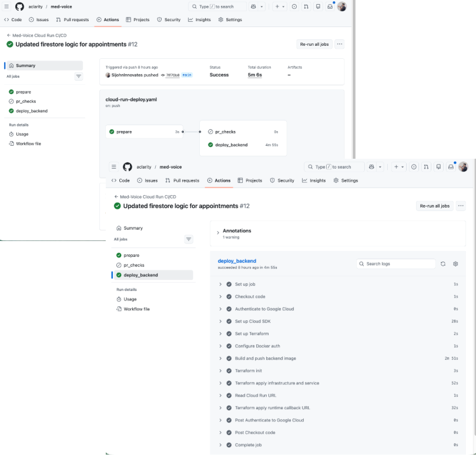Open log settings gear beside Search logs
The width and height of the screenshot is (476, 455).
click(455, 264)
